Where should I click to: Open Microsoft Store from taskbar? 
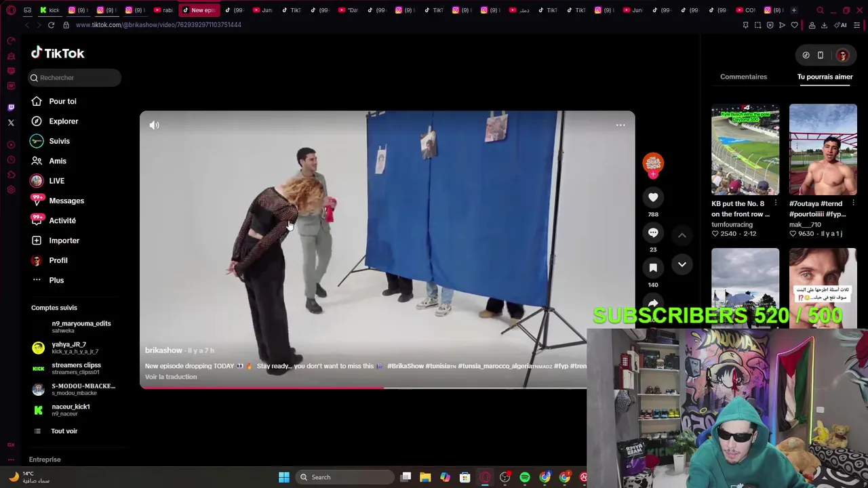465,477
